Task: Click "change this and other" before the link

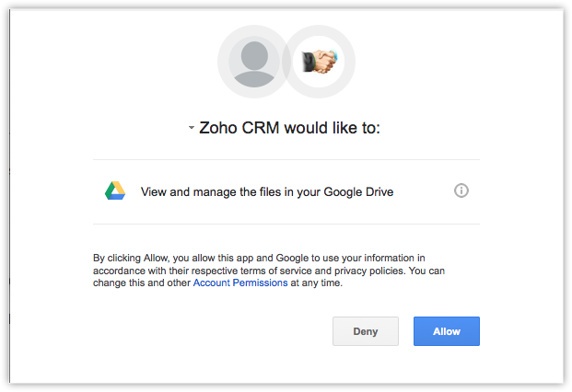Action: (x=142, y=283)
